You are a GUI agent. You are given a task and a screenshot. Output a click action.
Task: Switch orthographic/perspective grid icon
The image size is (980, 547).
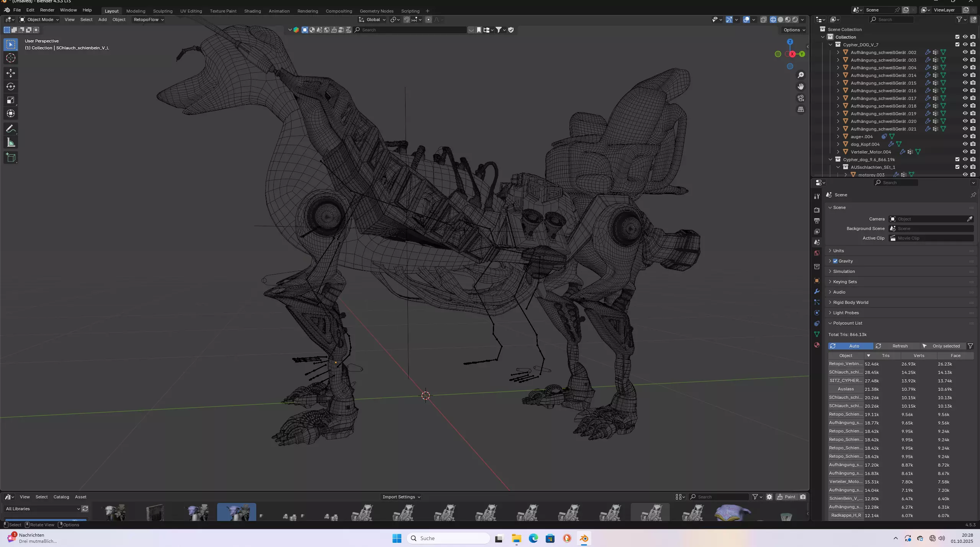(800, 109)
